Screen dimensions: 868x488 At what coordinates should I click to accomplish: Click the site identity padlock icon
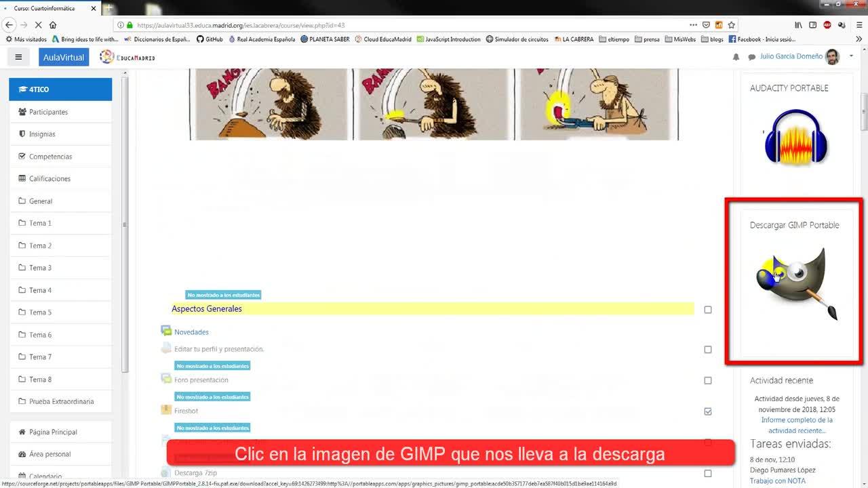(x=130, y=25)
